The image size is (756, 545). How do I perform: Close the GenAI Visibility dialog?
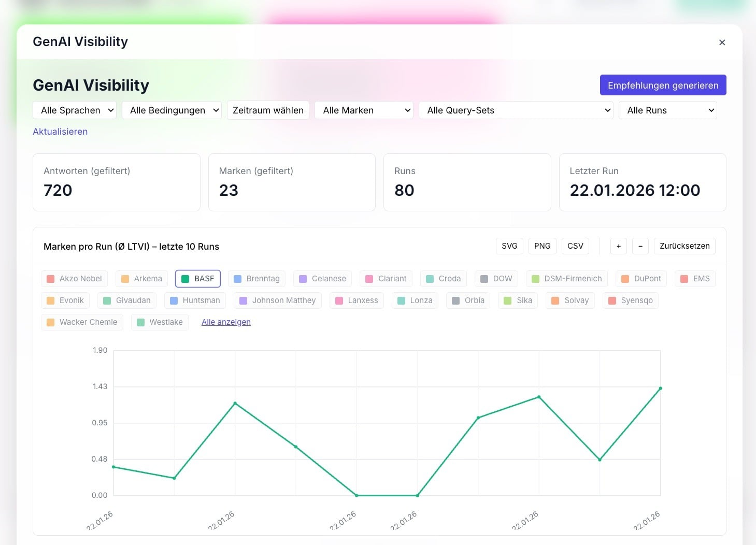click(x=722, y=42)
